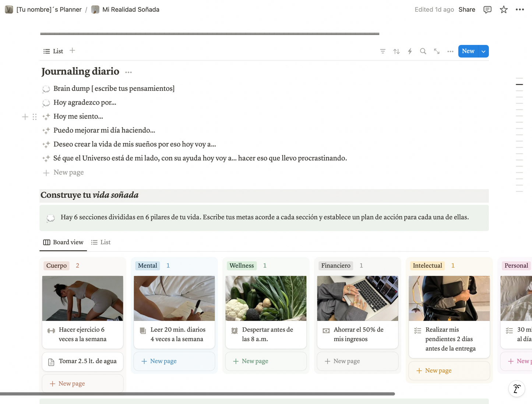
Task: Click sparkle icon of Puedo mejorar entry
Action: (46, 130)
